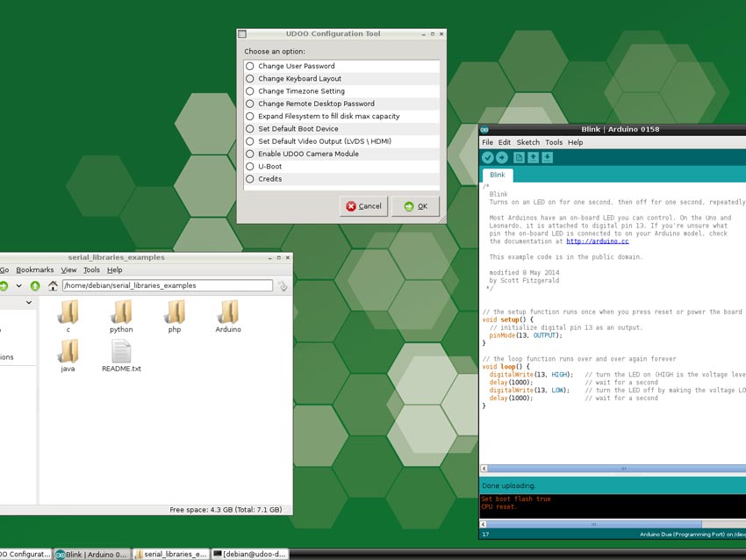Select the U-Boot option
Image resolution: width=746 pixels, height=560 pixels.
(x=341, y=167)
